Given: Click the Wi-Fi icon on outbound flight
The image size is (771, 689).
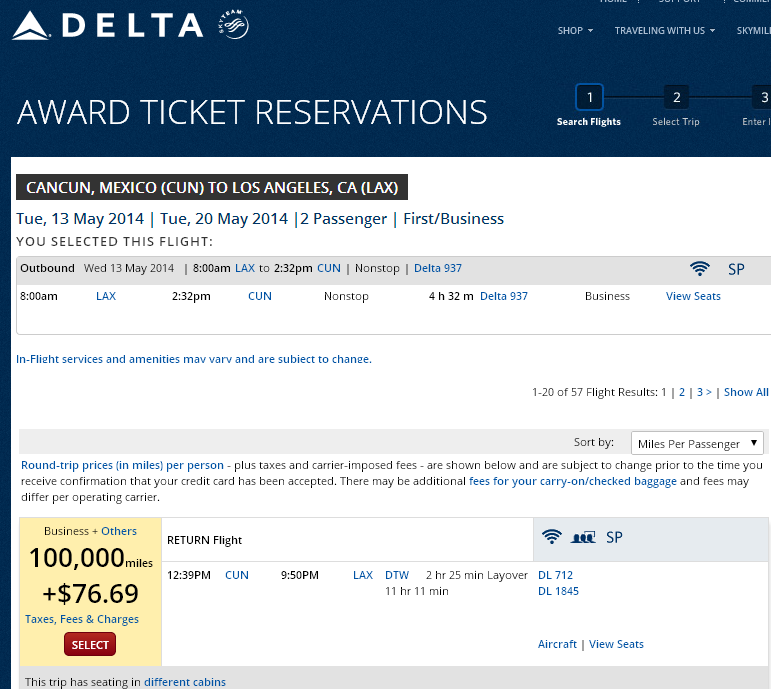Looking at the screenshot, I should click(x=699, y=269).
